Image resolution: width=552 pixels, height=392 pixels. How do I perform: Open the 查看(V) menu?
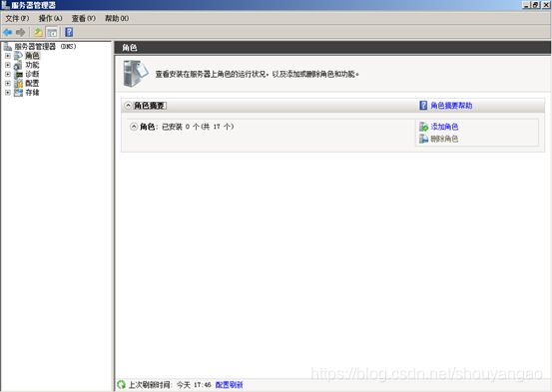[84, 18]
